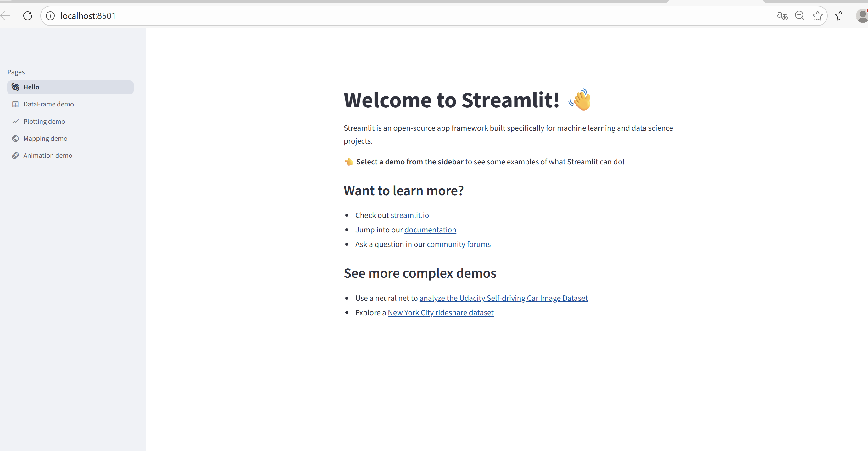Open the Udacity Self-driving Car dataset link

[503, 298]
